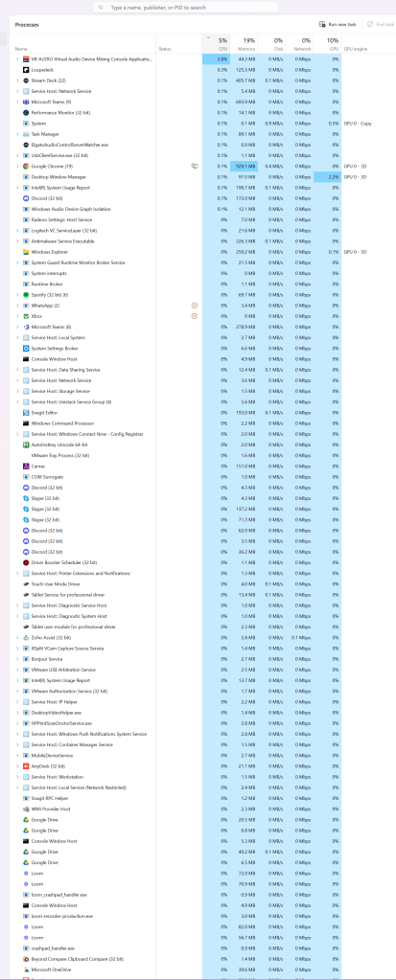Click Chrome's efficiency mode leaf status icon
Image resolution: width=396 pixels, height=980 pixels.
coord(195,167)
